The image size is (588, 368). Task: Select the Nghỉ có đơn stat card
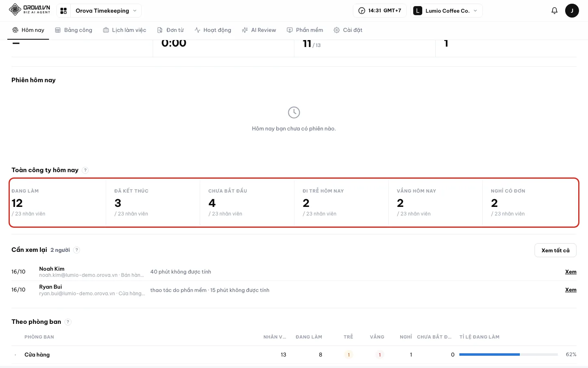(x=530, y=202)
